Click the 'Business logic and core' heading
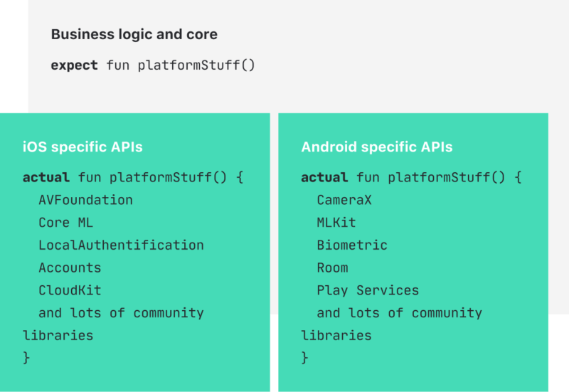Viewport: 569px width, 392px height. tap(134, 34)
